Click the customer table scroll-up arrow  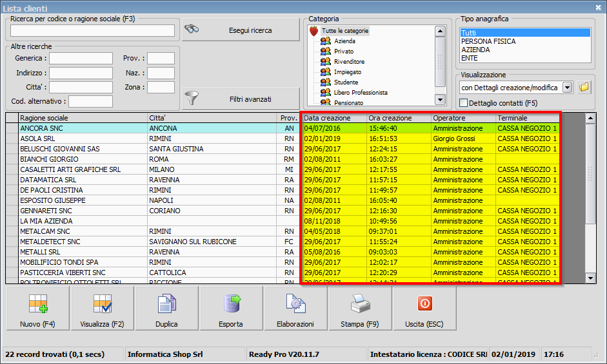tap(590, 119)
